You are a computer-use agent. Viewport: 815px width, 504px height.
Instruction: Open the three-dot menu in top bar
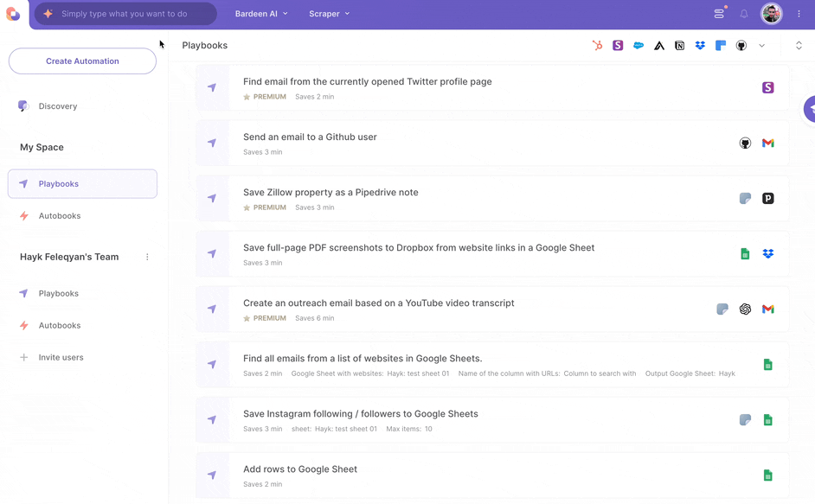coord(799,14)
